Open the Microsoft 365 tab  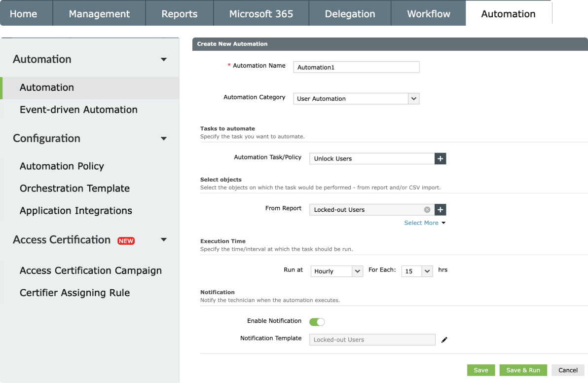tap(261, 14)
